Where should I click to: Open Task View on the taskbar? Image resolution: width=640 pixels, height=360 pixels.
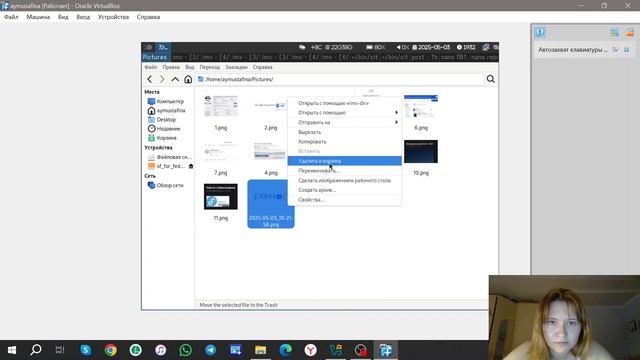[60, 350]
